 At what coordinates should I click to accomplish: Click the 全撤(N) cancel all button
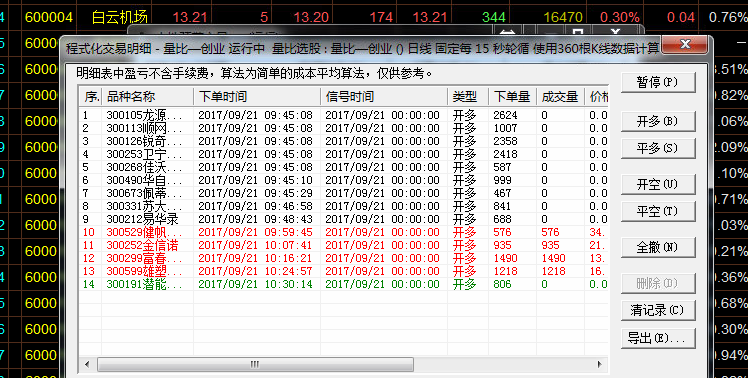pyautogui.click(x=658, y=247)
